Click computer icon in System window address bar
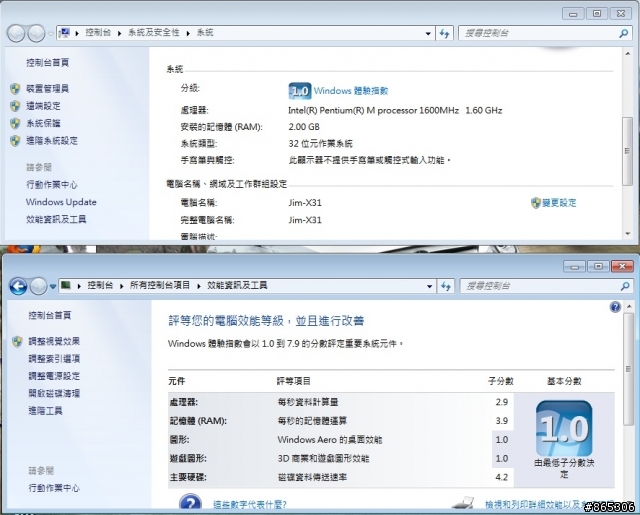The width and height of the screenshot is (640, 515). (64, 33)
